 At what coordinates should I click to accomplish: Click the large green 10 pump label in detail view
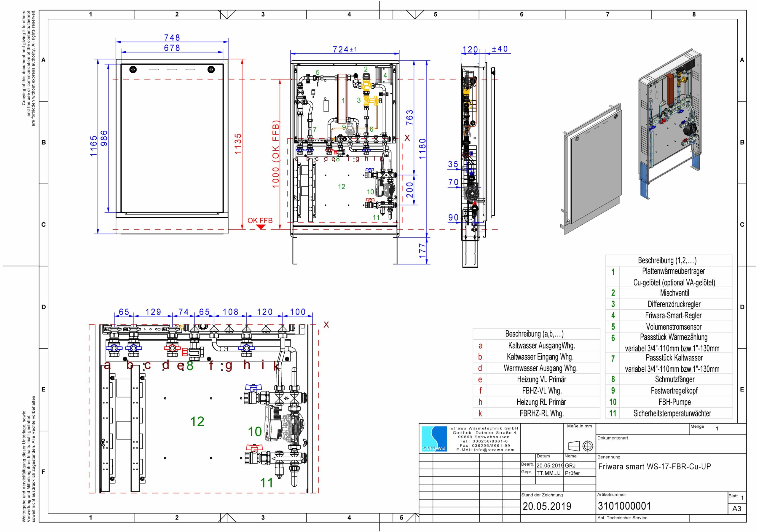point(255,432)
